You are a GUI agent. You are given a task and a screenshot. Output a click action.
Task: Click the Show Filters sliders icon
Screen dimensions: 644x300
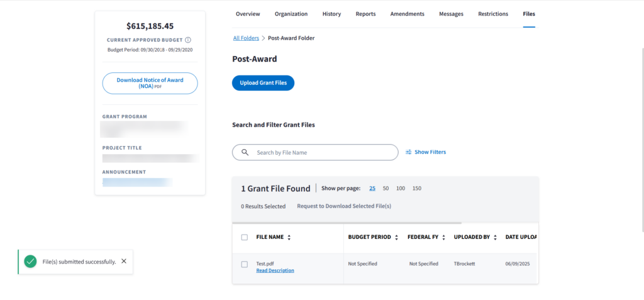tap(409, 152)
